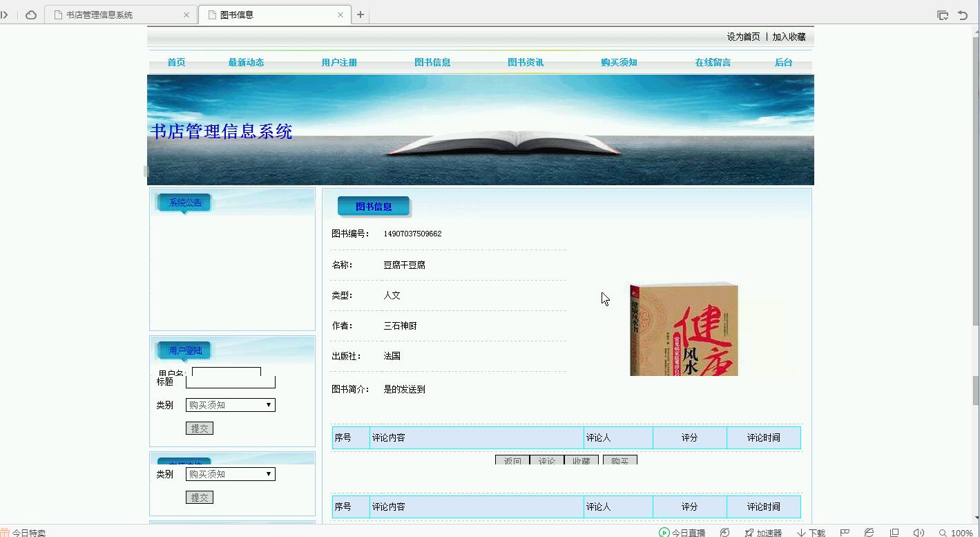Click into the 用户名 input field
The image size is (980, 537).
click(227, 371)
